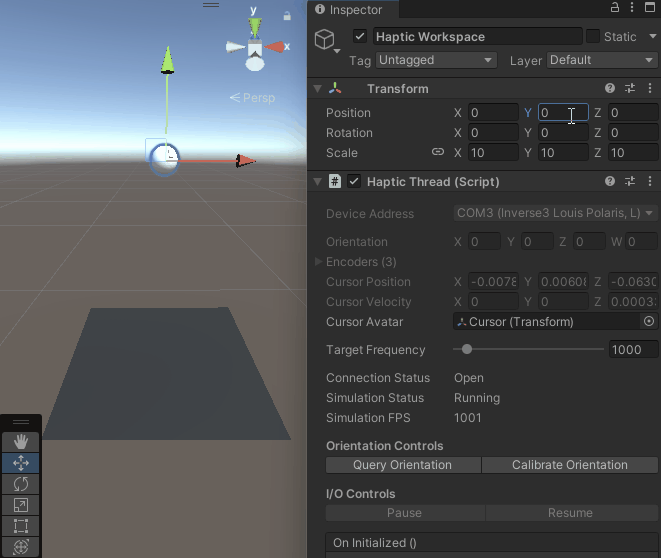Select the Move tool

[x=21, y=463]
